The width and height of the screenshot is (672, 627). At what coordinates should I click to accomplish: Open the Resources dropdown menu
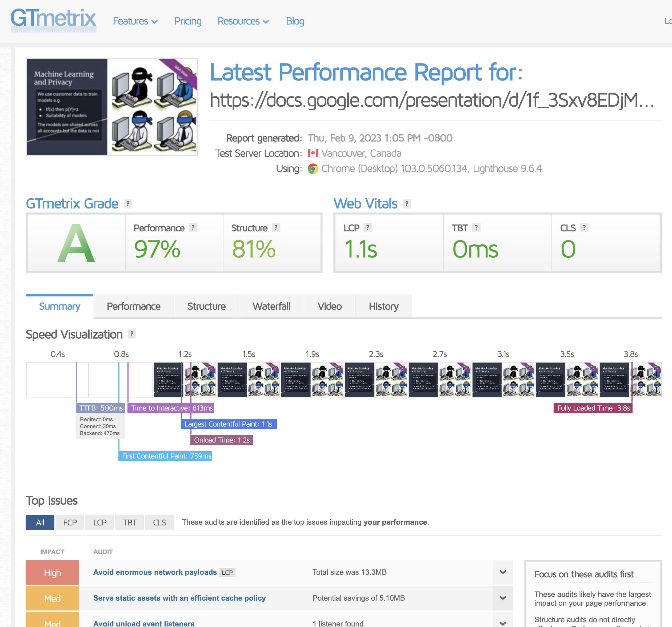point(243,21)
